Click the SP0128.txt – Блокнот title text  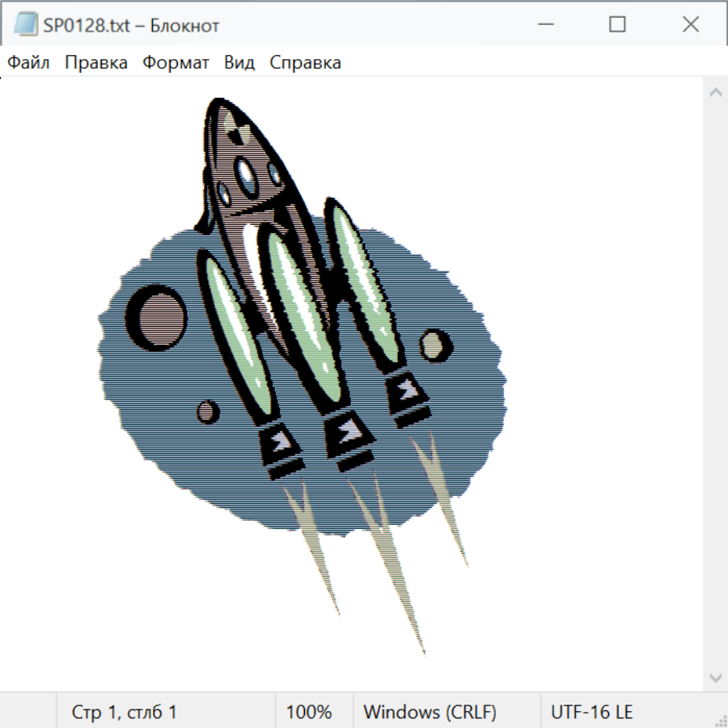click(131, 25)
